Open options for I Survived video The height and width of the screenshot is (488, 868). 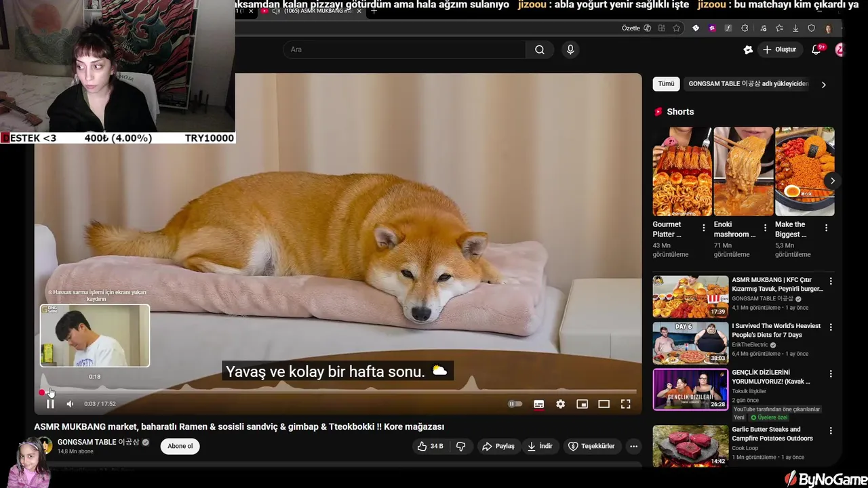coord(831,327)
